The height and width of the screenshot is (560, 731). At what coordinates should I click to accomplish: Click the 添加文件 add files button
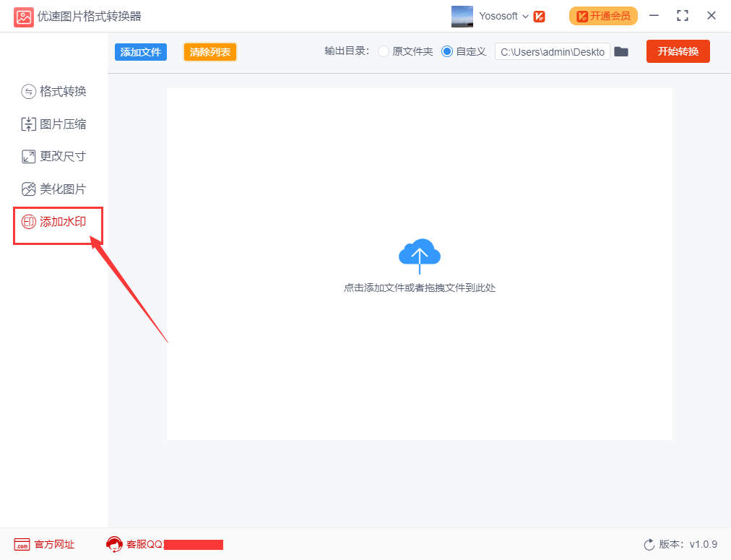tap(140, 51)
